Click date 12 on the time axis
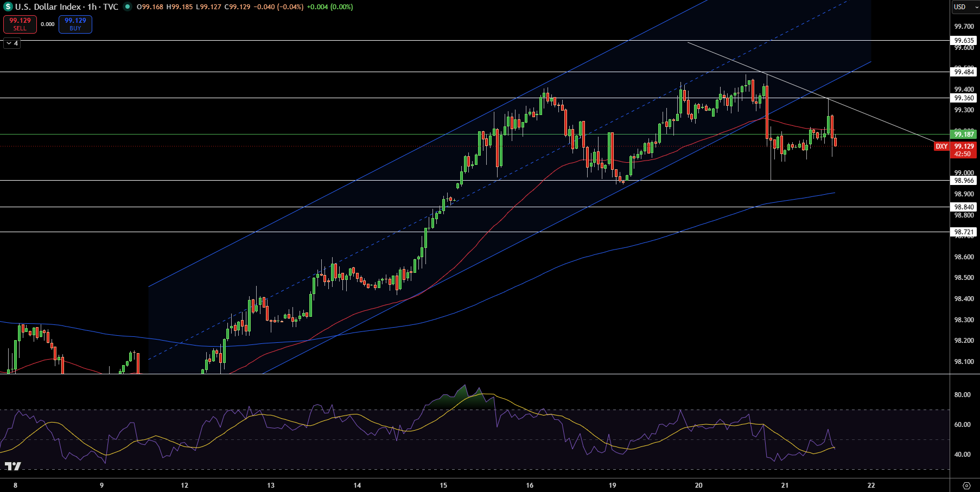Image resolution: width=980 pixels, height=492 pixels. 184,485
